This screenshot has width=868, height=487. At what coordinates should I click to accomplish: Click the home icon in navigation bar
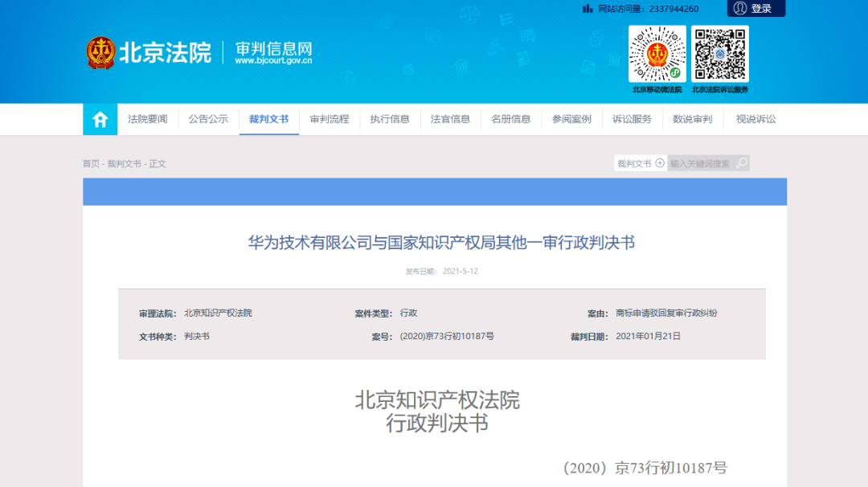100,120
